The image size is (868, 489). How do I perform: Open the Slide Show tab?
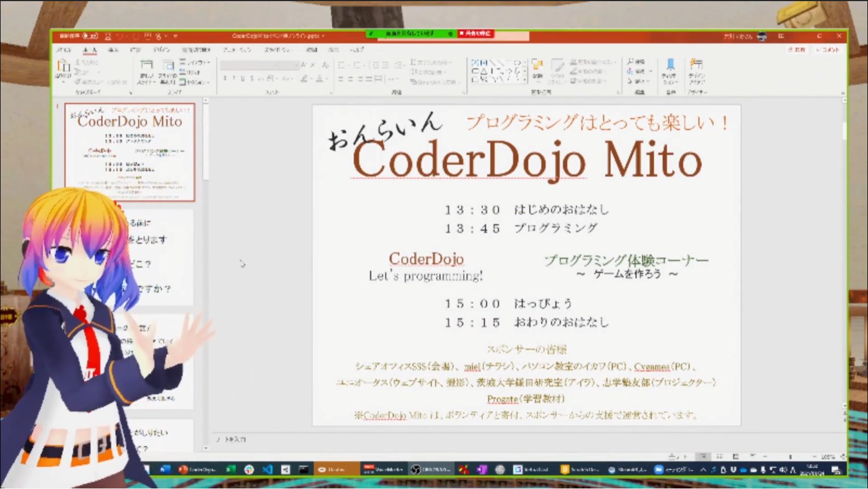[x=277, y=50]
